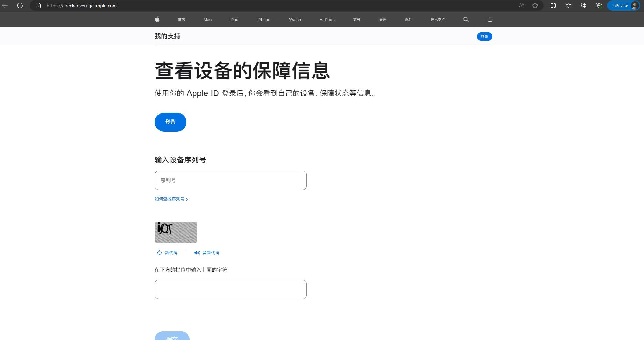Image resolution: width=644 pixels, height=340 pixels.
Task: Open the search magnifier icon
Action: (x=466, y=20)
